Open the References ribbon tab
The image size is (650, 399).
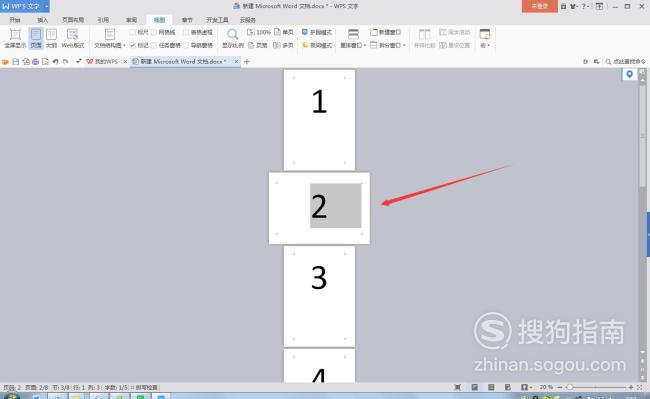[x=103, y=20]
